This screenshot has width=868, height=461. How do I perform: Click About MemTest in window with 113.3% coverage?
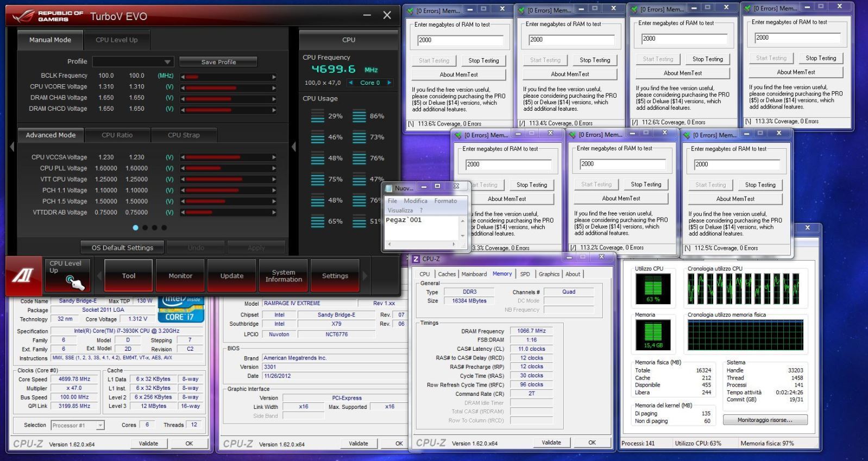(796, 72)
